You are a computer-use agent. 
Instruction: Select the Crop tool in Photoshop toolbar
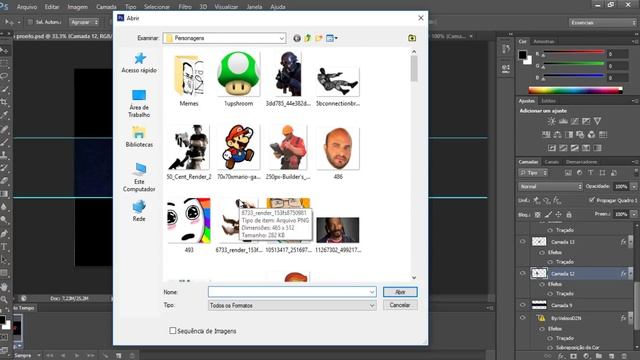coord(4,102)
